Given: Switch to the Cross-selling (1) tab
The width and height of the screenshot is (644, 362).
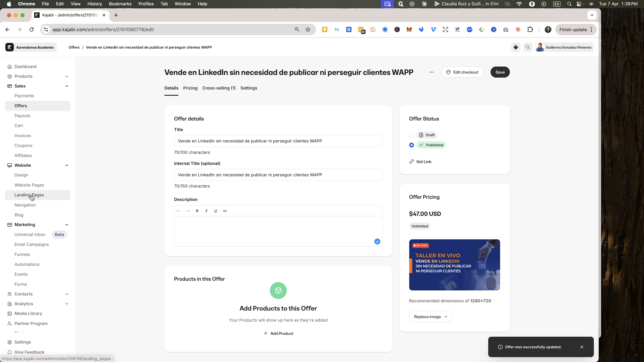Looking at the screenshot, I should (219, 88).
